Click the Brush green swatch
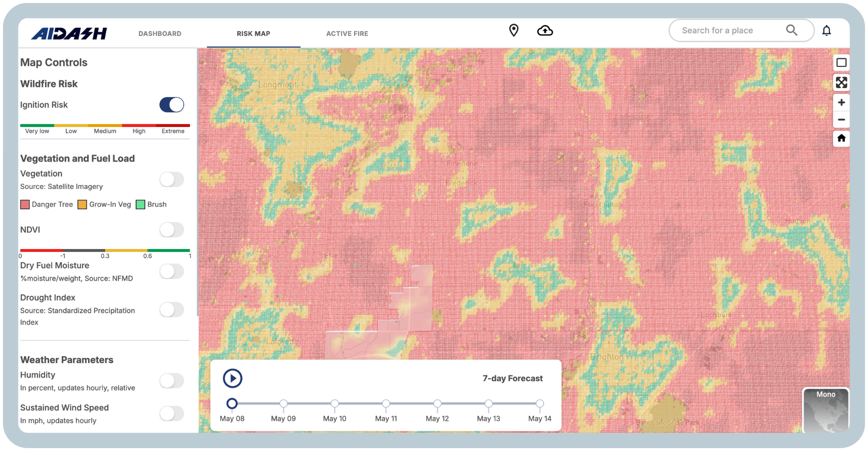 (x=140, y=204)
